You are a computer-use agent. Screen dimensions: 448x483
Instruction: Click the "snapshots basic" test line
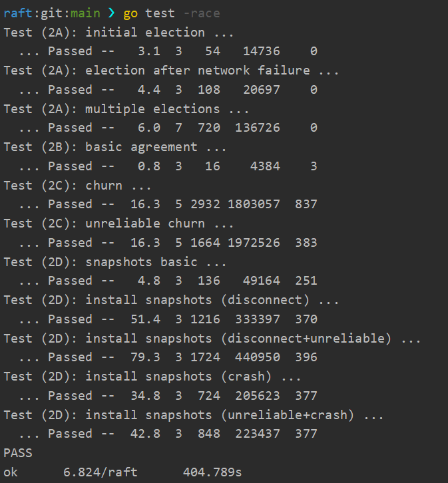tap(115, 261)
